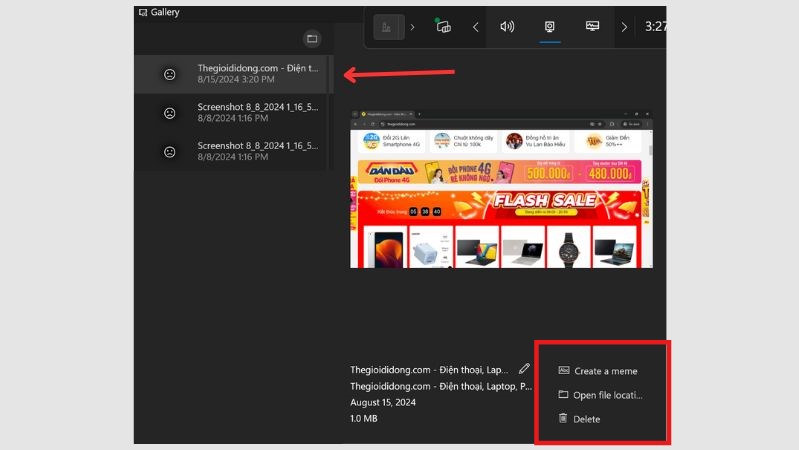The image size is (799, 450).
Task: Click the icon beside the Thegioididong.com entry
Action: [170, 74]
